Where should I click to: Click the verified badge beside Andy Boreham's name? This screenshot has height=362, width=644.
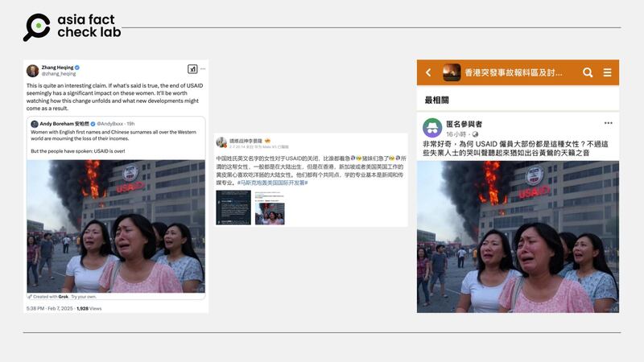(x=93, y=124)
